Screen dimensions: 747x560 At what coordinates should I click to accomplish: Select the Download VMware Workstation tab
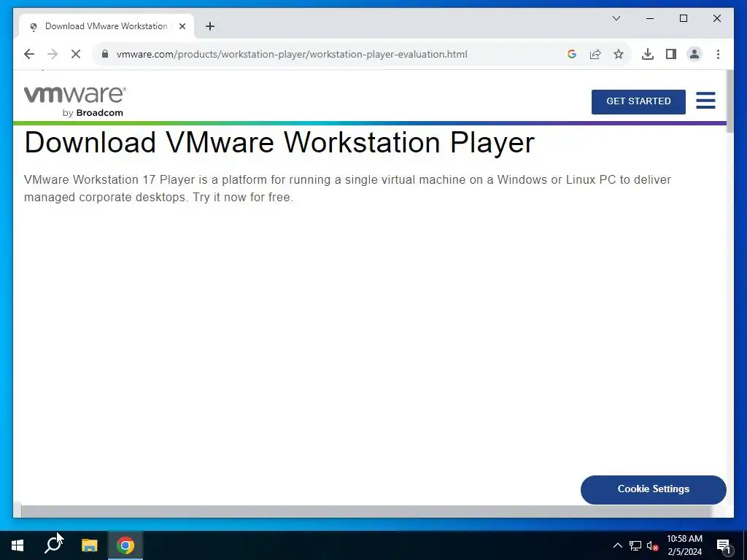tap(107, 26)
